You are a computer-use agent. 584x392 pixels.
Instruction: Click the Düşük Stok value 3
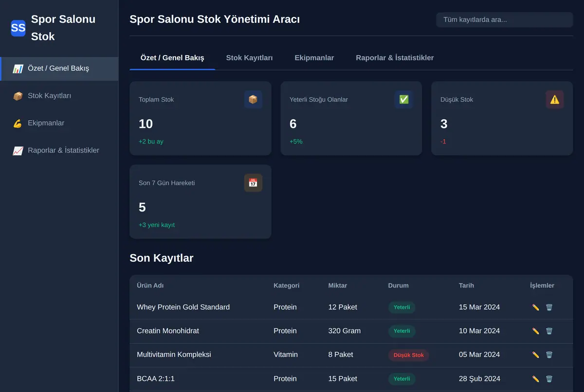[444, 124]
